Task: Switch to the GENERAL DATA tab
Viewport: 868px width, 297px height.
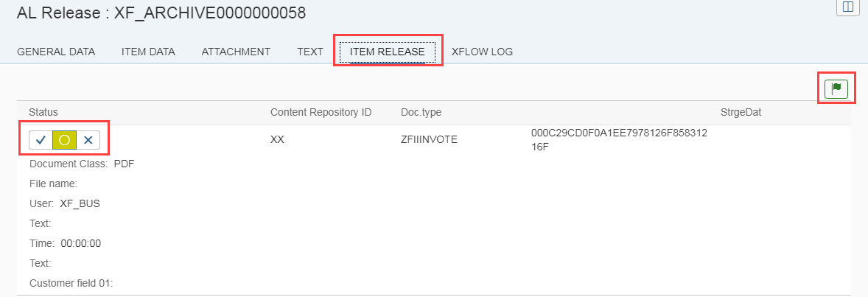Action: pyautogui.click(x=56, y=52)
